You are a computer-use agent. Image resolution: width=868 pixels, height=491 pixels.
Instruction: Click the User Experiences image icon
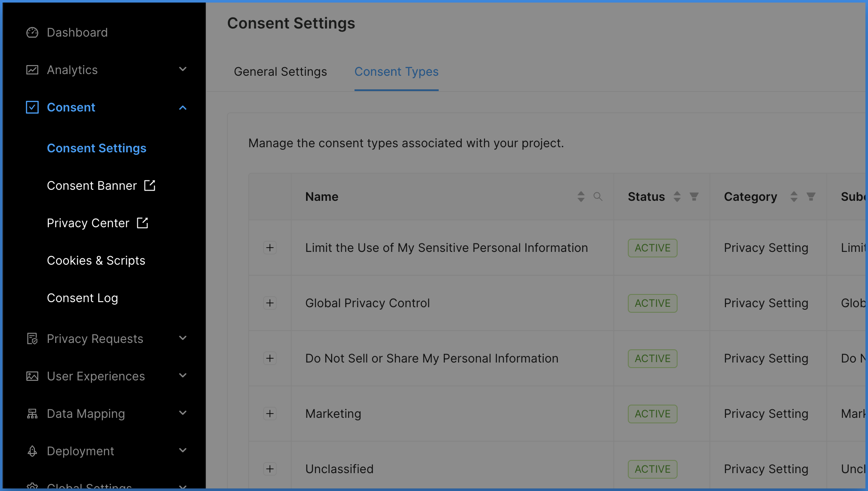tap(33, 376)
